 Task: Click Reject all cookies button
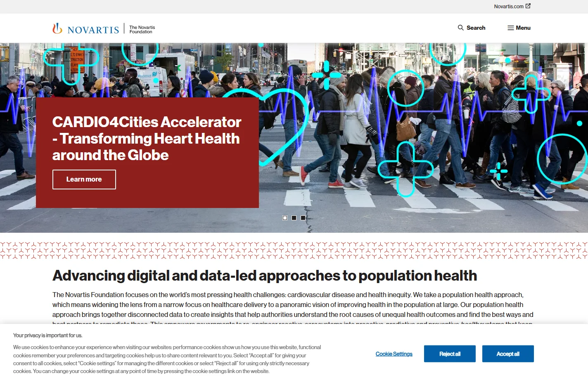click(450, 354)
